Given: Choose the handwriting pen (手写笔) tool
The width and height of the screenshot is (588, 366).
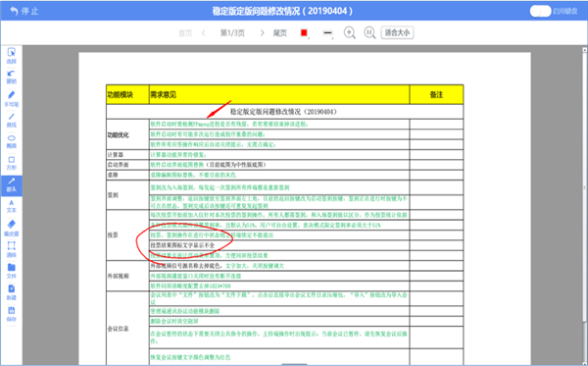Looking at the screenshot, I should tap(11, 99).
